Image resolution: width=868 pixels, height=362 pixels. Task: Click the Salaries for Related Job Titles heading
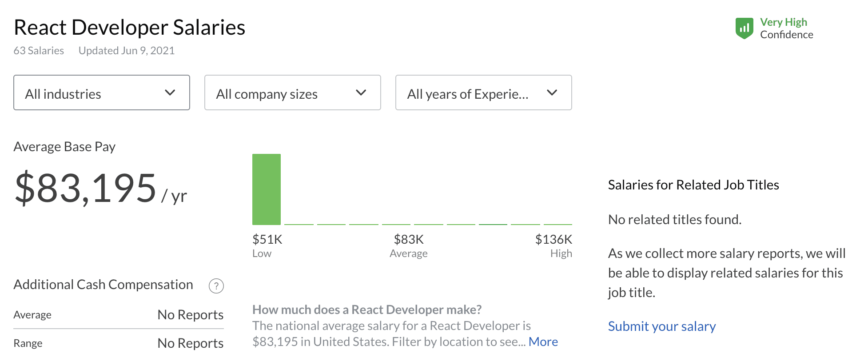tap(693, 185)
